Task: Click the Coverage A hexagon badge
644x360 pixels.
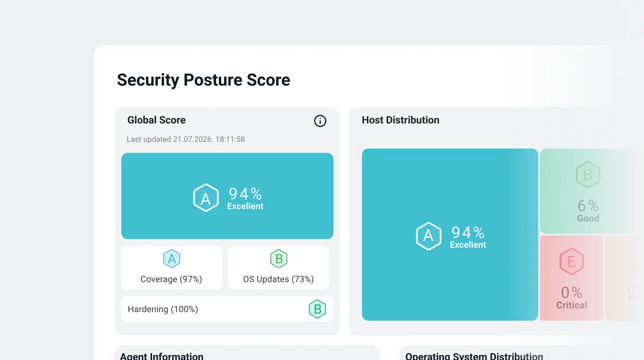Action: click(172, 259)
